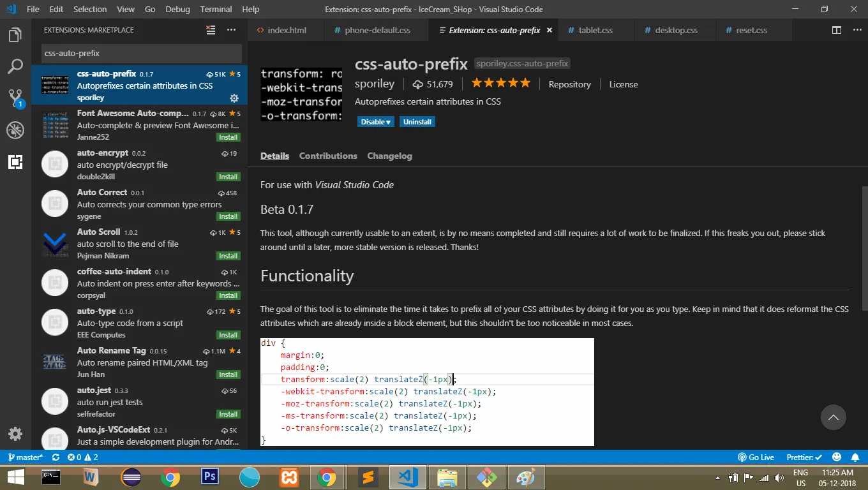Open Sublime Text from the taskbar
This screenshot has width=868, height=490.
pos(367,477)
